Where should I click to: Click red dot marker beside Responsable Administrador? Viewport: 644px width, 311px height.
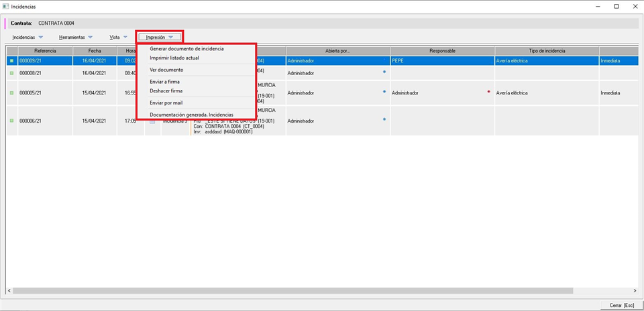point(488,92)
